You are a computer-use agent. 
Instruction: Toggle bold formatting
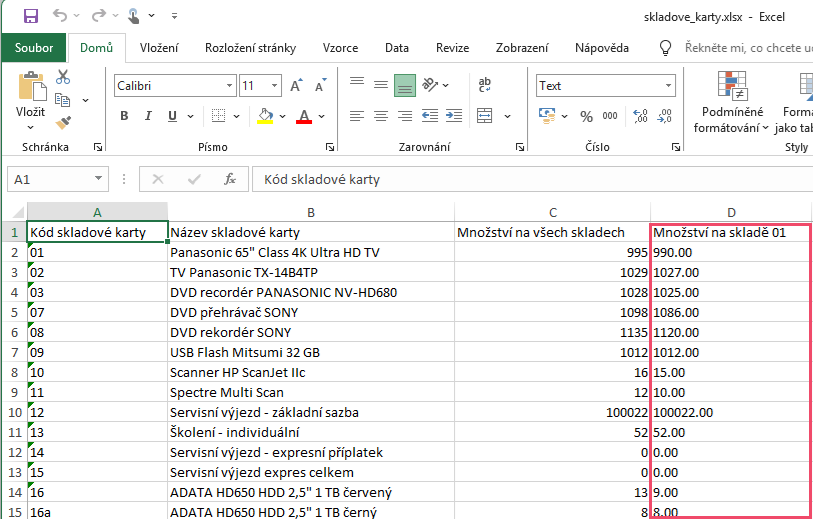coord(124,116)
